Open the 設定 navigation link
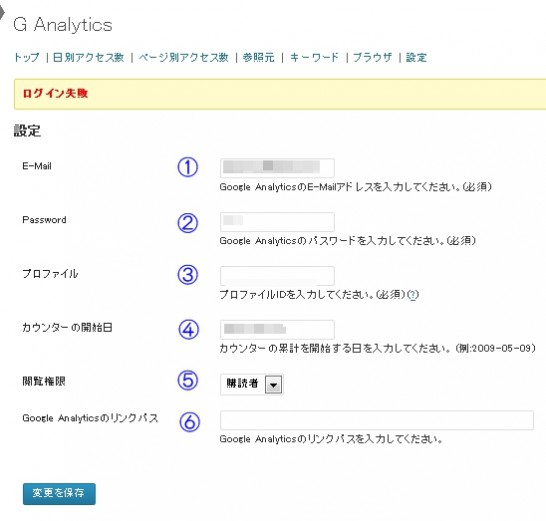Screen dimensions: 546x521 tap(416, 57)
